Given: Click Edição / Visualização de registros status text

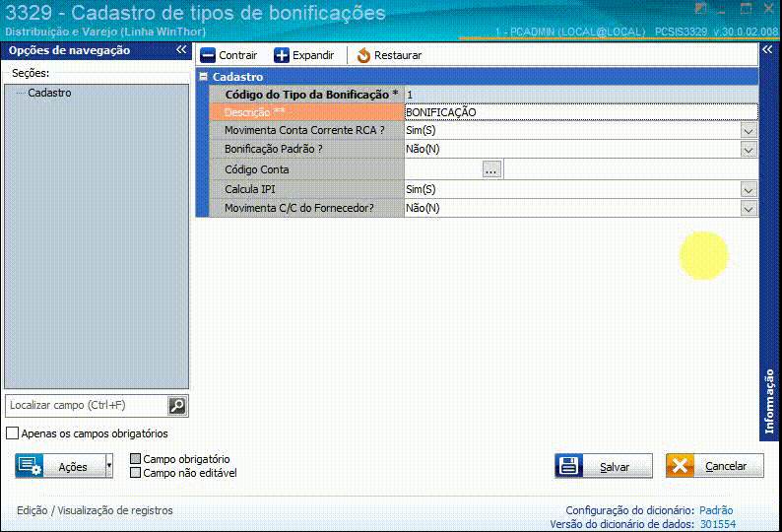Looking at the screenshot, I should [95, 510].
